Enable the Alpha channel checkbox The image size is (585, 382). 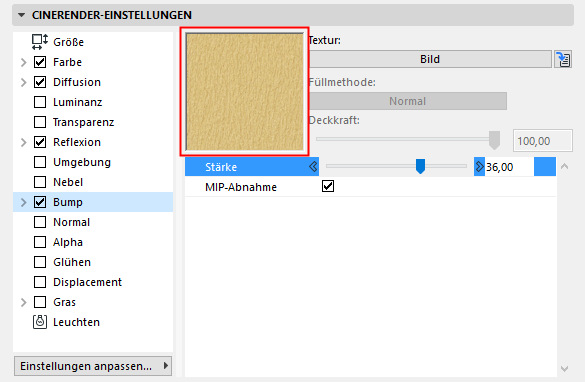pyautogui.click(x=40, y=242)
